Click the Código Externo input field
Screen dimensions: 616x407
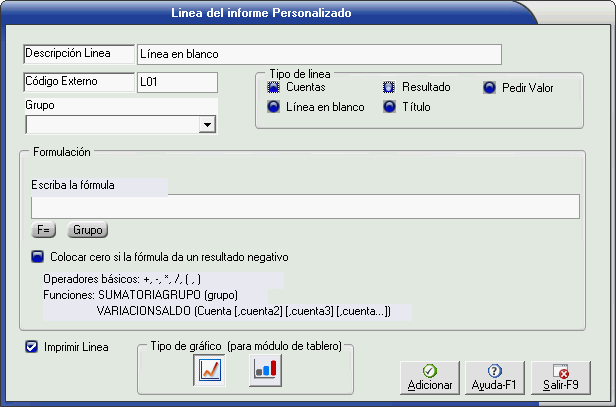[176, 82]
